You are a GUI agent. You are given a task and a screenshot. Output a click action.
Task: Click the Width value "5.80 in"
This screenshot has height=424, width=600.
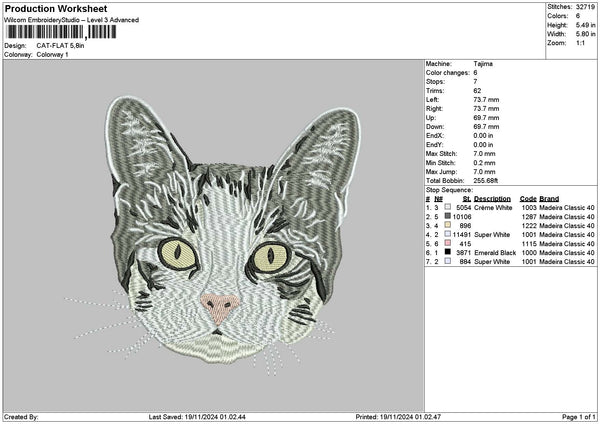[585, 34]
